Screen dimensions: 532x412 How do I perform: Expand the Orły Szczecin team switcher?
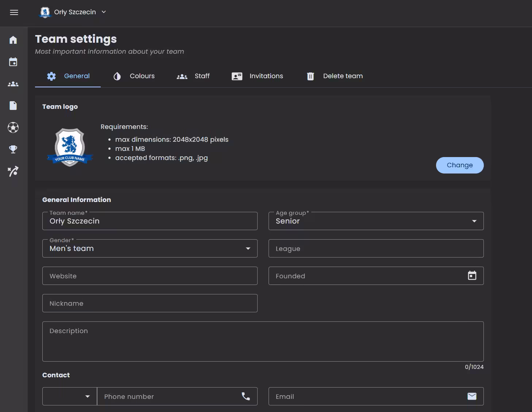[73, 12]
